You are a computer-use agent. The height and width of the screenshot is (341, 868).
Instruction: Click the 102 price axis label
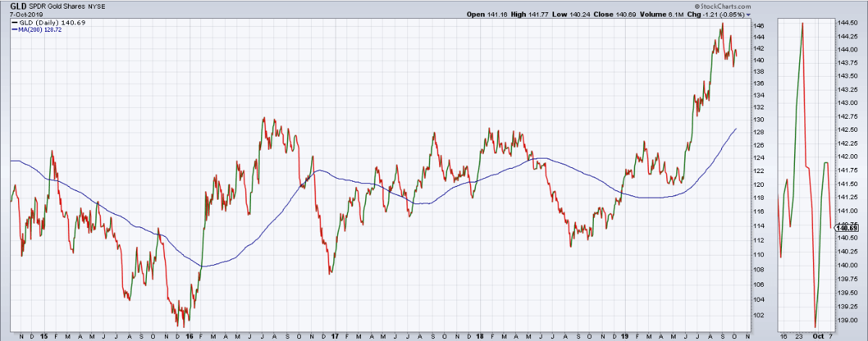pos(758,316)
